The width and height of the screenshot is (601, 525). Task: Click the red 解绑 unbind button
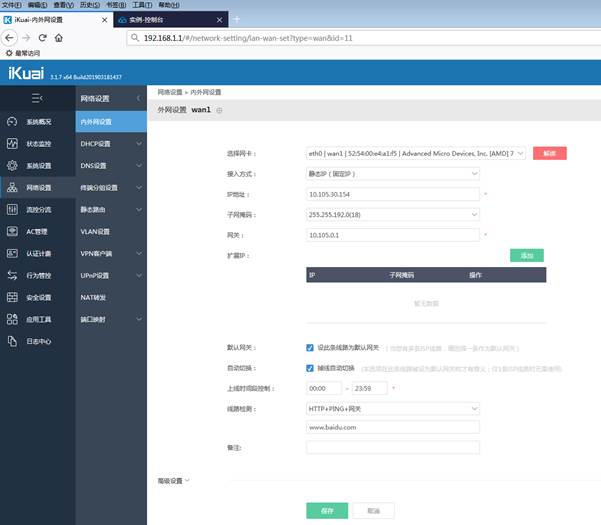tap(549, 153)
